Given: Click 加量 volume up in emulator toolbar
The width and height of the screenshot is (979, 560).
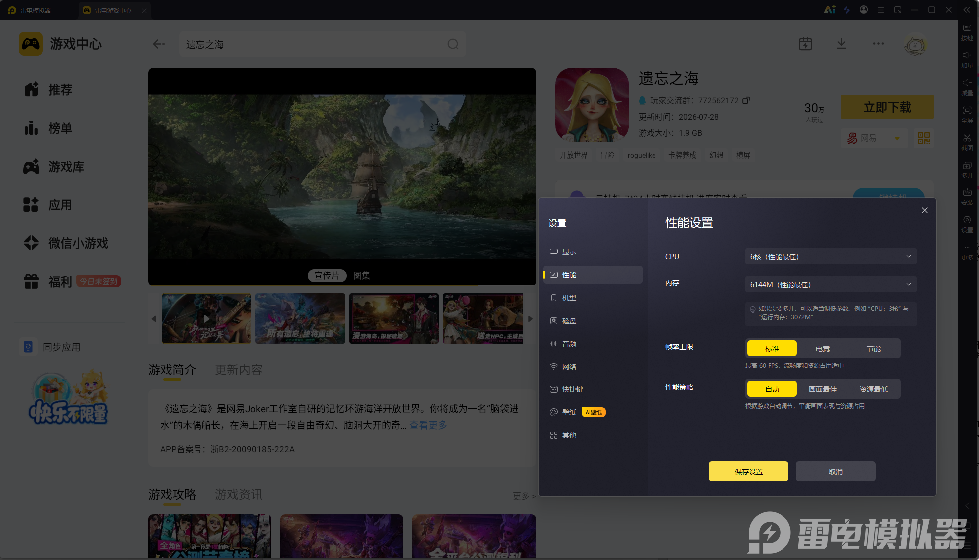Looking at the screenshot, I should click(967, 60).
